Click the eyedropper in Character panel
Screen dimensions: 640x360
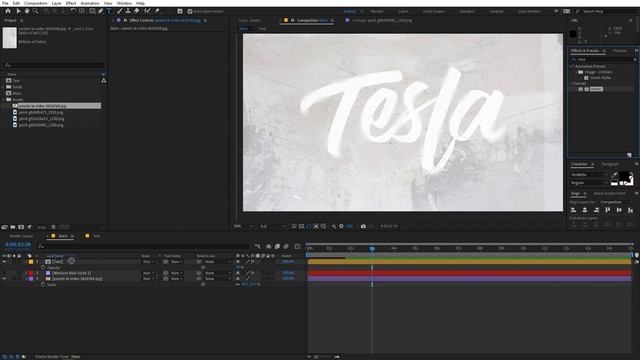click(615, 175)
